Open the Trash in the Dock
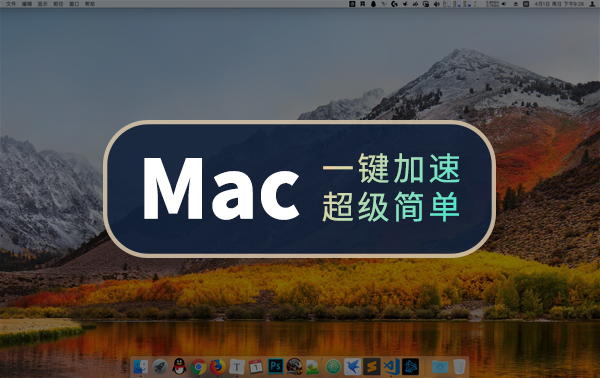This screenshot has height=378, width=600. [459, 367]
